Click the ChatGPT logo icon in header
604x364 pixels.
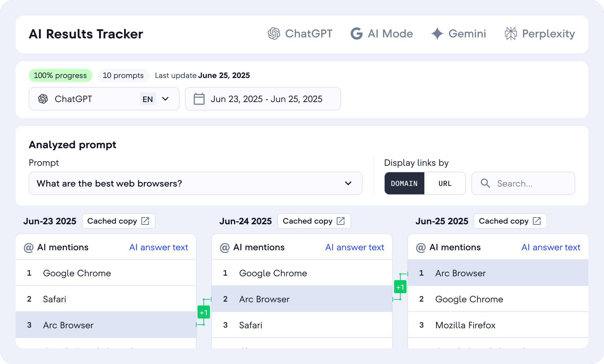274,33
